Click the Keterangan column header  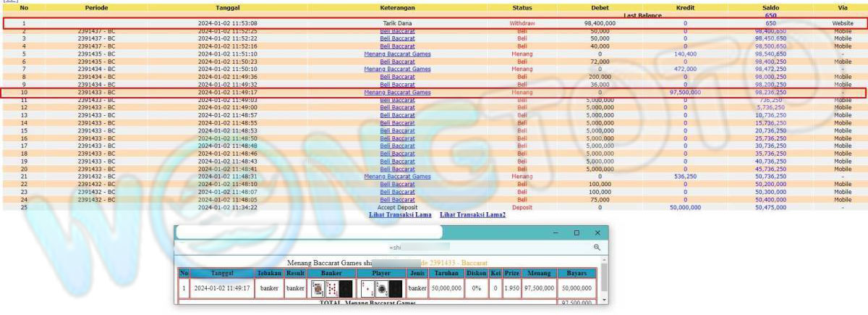(397, 7)
